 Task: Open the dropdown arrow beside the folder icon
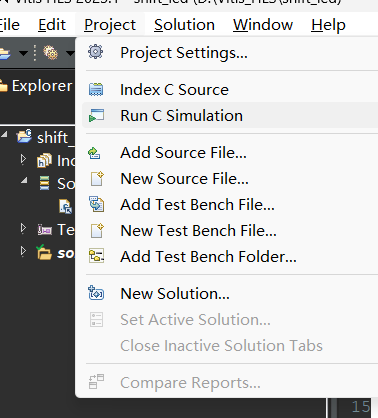pyautogui.click(x=23, y=53)
